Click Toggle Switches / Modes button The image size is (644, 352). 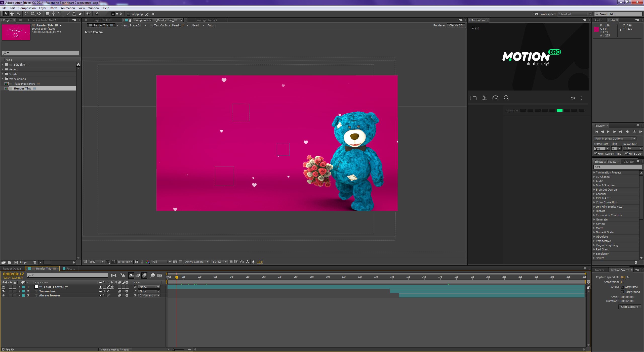click(115, 349)
